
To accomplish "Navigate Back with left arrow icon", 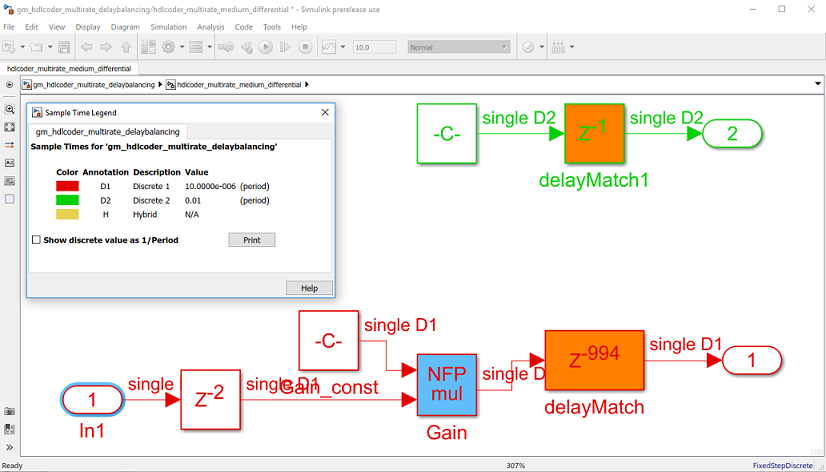I will [86, 47].
